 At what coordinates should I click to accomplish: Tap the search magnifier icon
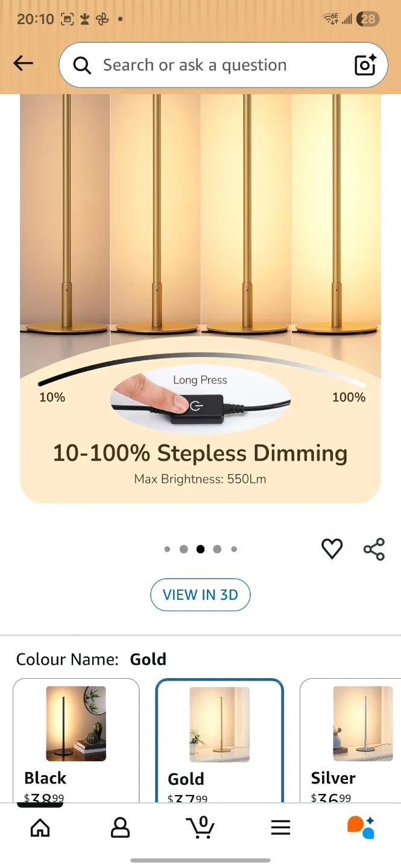(x=82, y=65)
